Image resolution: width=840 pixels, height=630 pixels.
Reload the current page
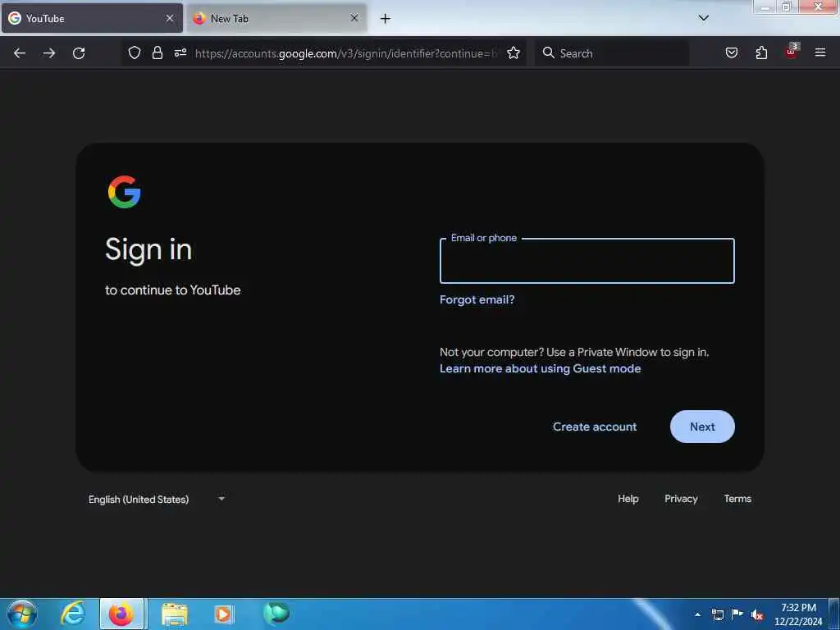(x=79, y=53)
